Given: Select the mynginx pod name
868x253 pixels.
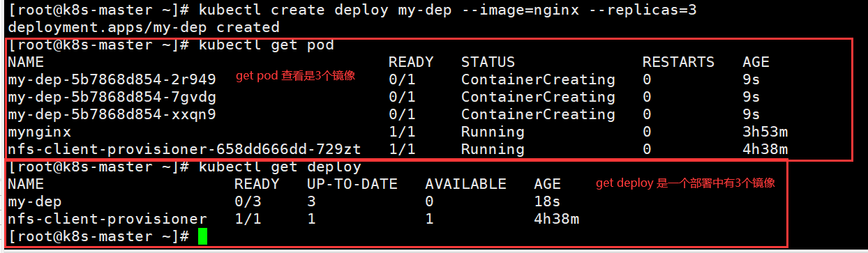Looking at the screenshot, I should (x=39, y=132).
